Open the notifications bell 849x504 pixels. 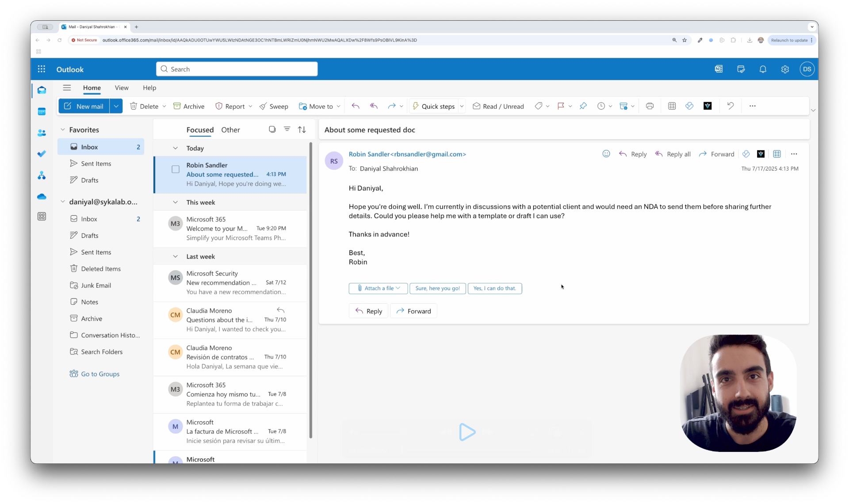[x=763, y=69]
